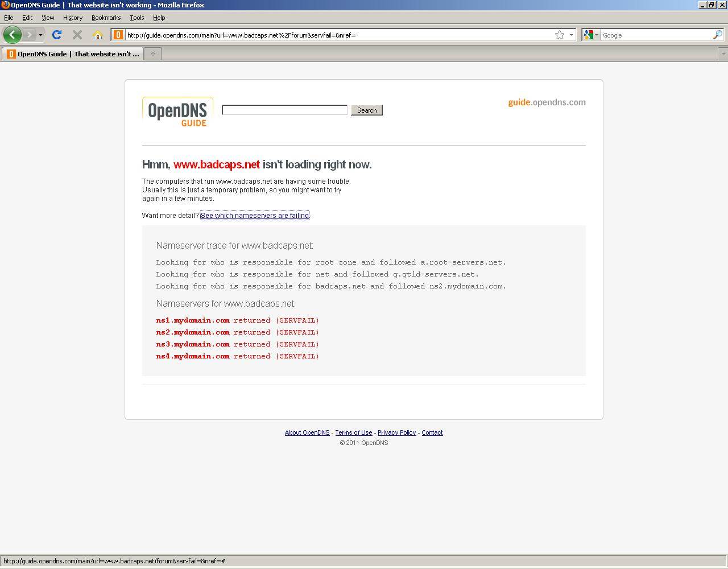The width and height of the screenshot is (728, 569).
Task: Open a new tab with the plus button
Action: click(x=152, y=54)
